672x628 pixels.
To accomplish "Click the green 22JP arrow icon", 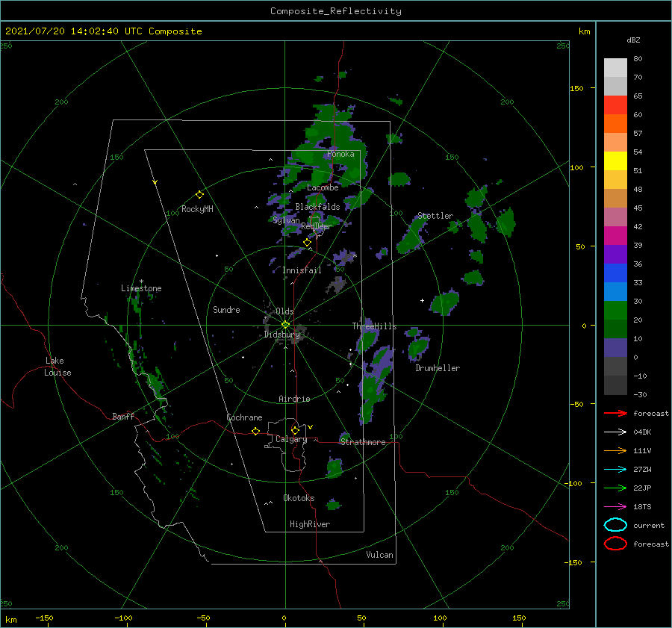I will [x=615, y=488].
